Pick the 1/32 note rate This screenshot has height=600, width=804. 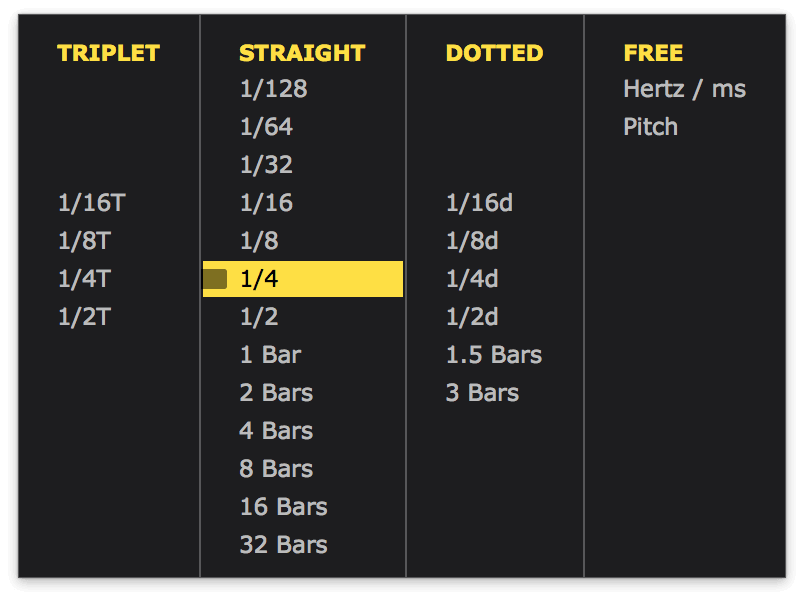click(x=266, y=165)
